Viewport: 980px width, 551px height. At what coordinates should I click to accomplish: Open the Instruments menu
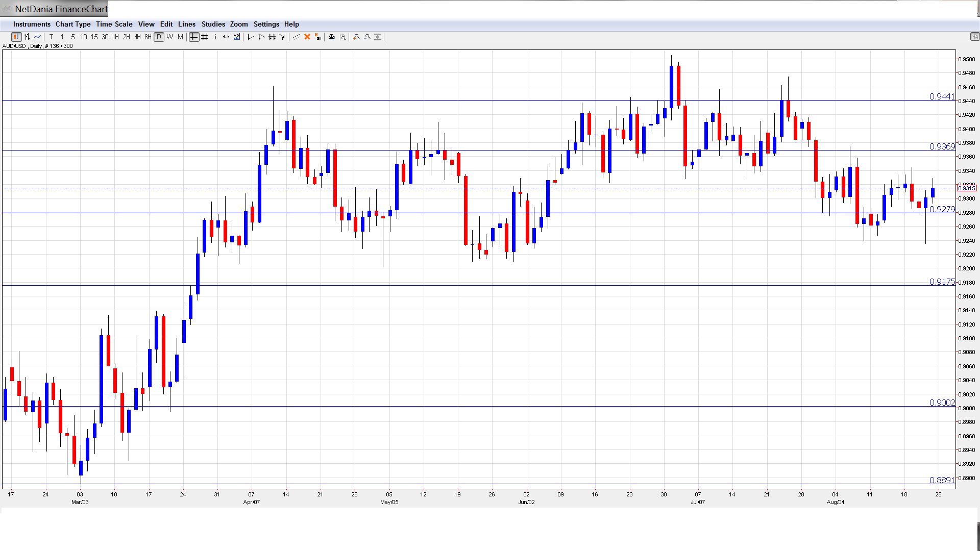[x=32, y=24]
